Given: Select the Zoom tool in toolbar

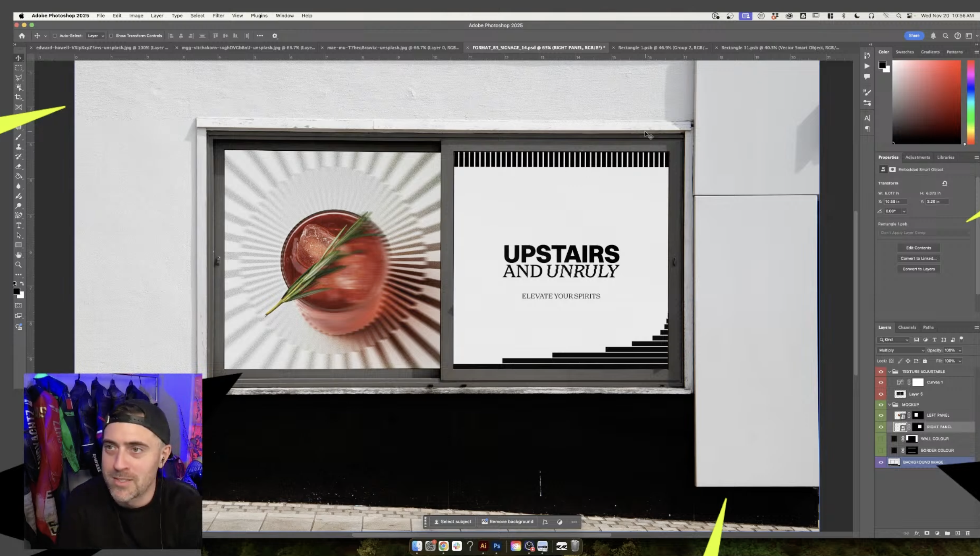Looking at the screenshot, I should (18, 265).
